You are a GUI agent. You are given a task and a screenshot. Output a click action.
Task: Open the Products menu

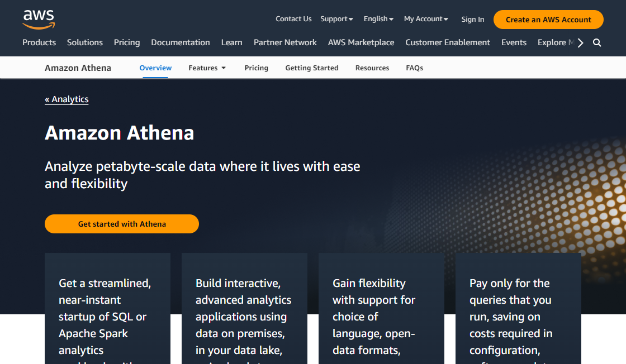point(39,42)
